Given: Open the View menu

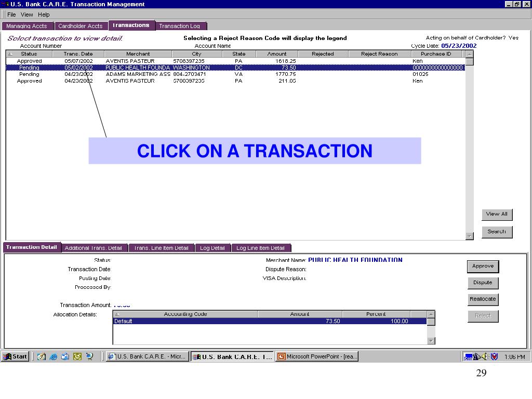Looking at the screenshot, I should pos(27,15).
